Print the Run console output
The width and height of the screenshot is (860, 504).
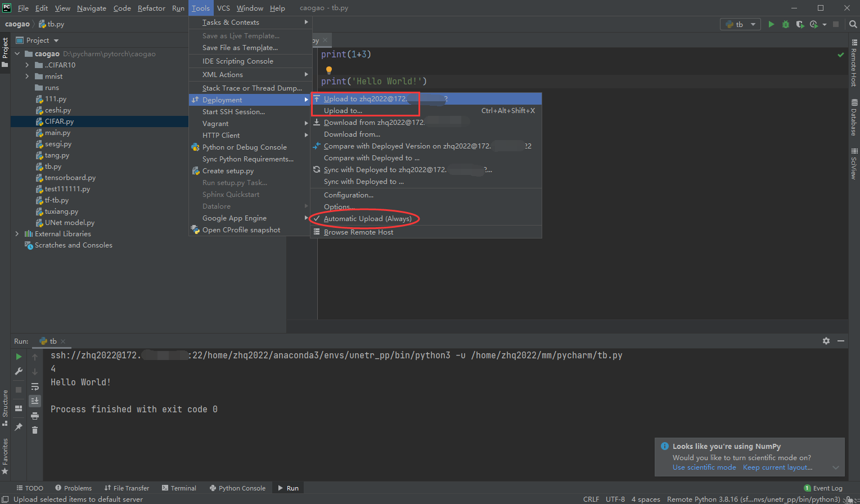coord(35,416)
